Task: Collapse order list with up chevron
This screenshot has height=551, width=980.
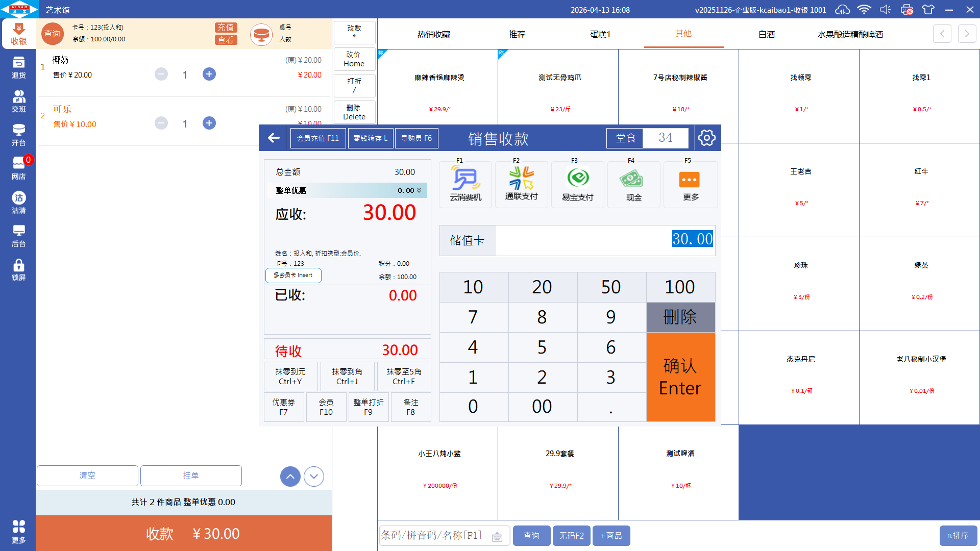Action: click(290, 477)
